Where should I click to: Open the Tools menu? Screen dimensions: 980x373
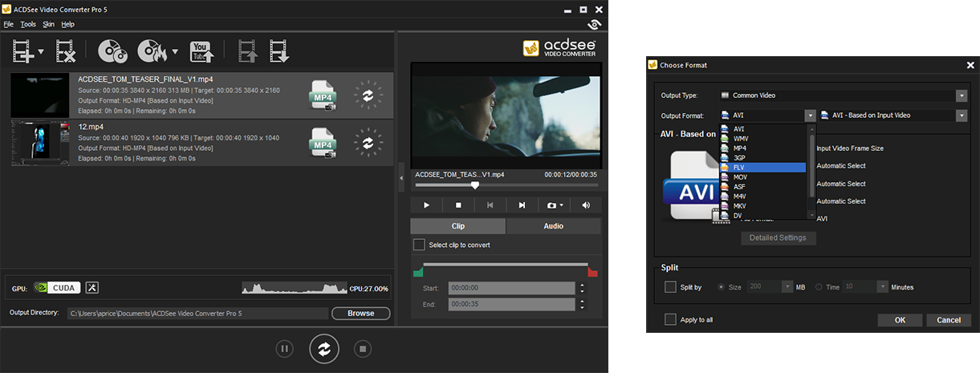(x=28, y=25)
